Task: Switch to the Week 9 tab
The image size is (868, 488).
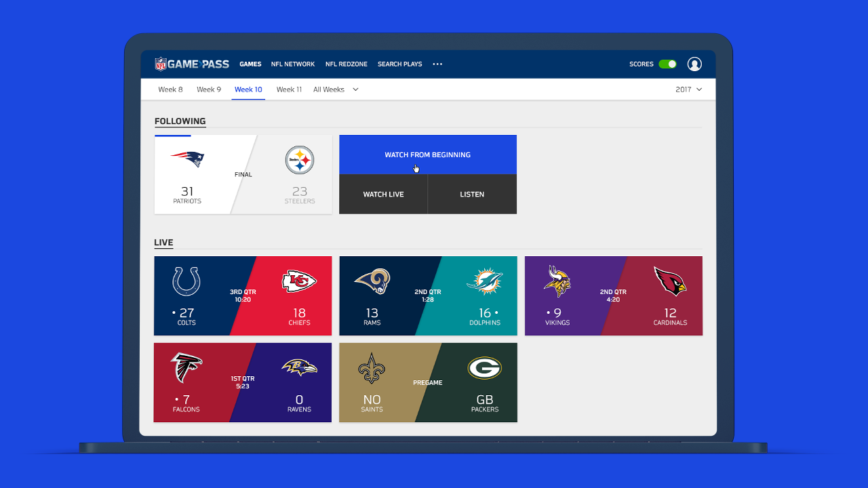Action: click(209, 89)
